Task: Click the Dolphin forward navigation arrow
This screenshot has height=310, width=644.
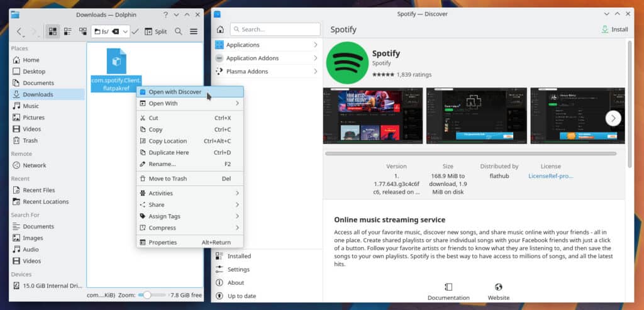Action: (35, 31)
